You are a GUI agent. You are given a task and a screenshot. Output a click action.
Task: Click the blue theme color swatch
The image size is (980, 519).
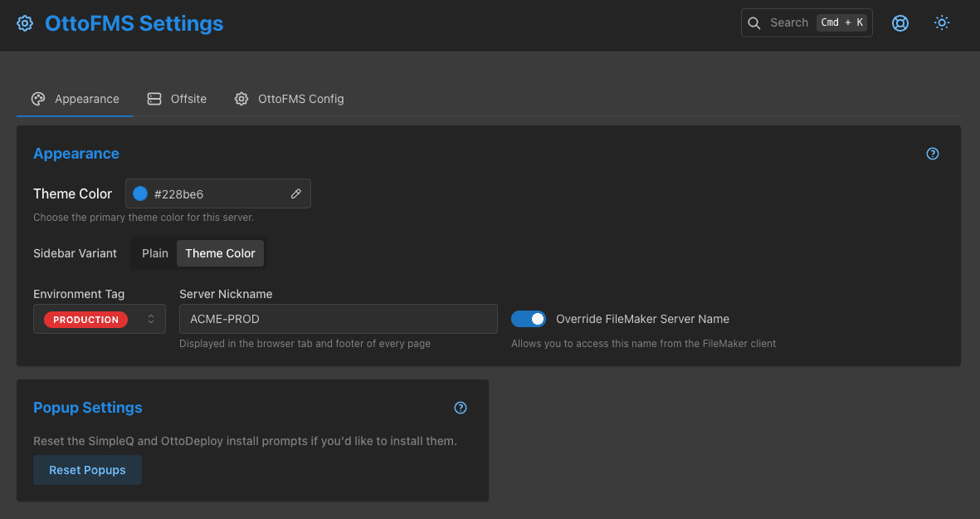139,193
